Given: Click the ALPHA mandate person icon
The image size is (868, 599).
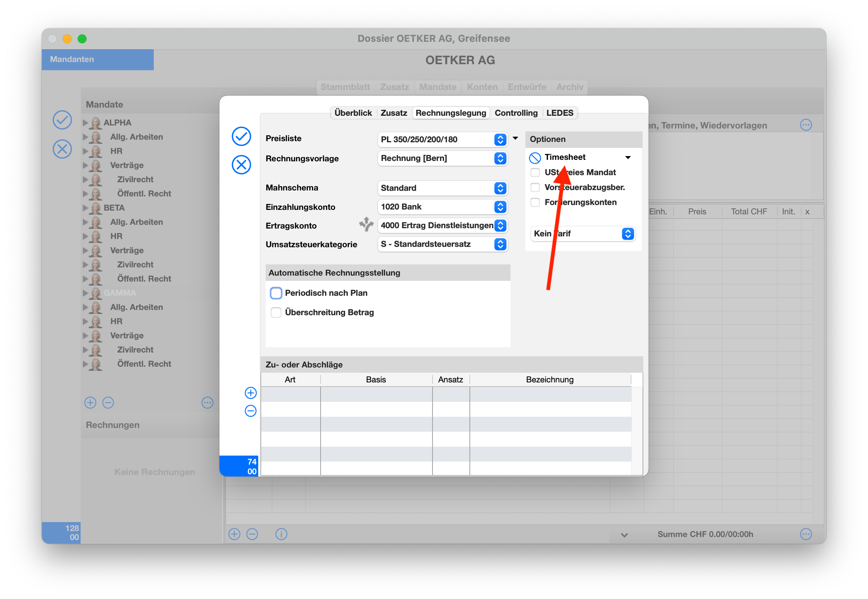Looking at the screenshot, I should coord(96,123).
